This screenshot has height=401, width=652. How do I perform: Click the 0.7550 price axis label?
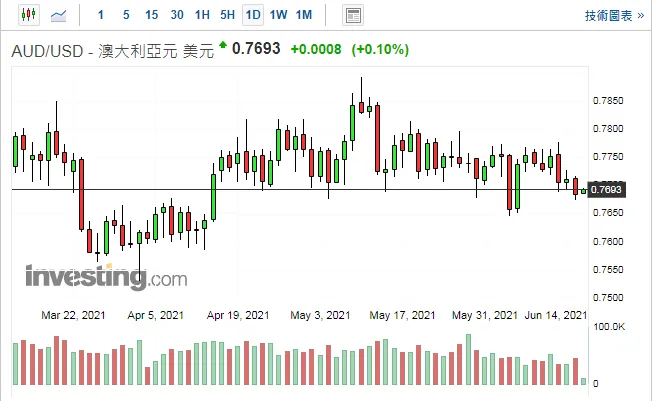pyautogui.click(x=608, y=270)
